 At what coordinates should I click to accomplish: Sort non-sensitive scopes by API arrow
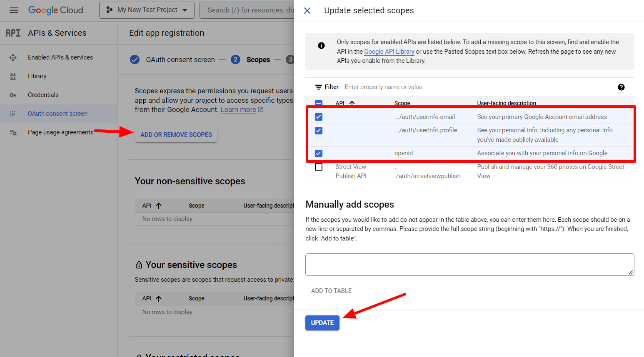click(x=159, y=206)
